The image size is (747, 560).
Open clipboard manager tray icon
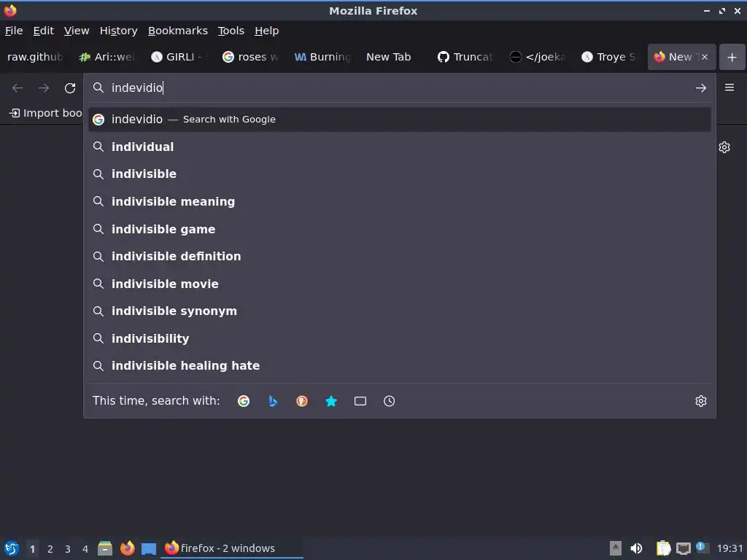pos(663,548)
